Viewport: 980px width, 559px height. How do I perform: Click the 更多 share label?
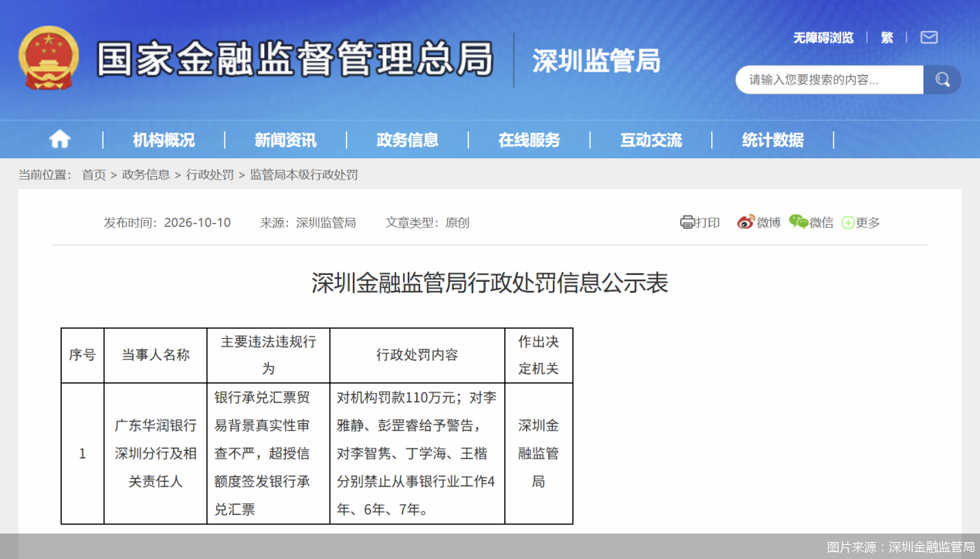click(x=868, y=222)
